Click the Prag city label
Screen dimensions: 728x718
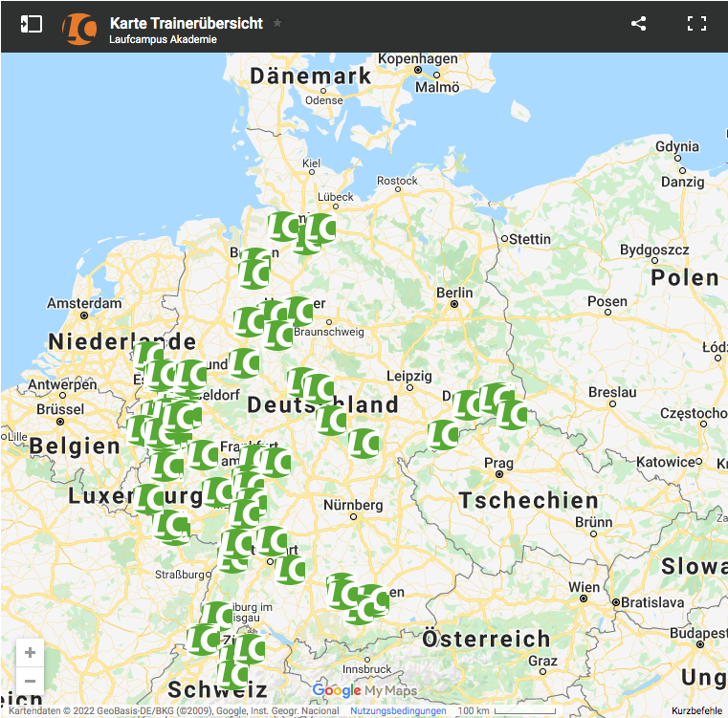click(x=498, y=463)
